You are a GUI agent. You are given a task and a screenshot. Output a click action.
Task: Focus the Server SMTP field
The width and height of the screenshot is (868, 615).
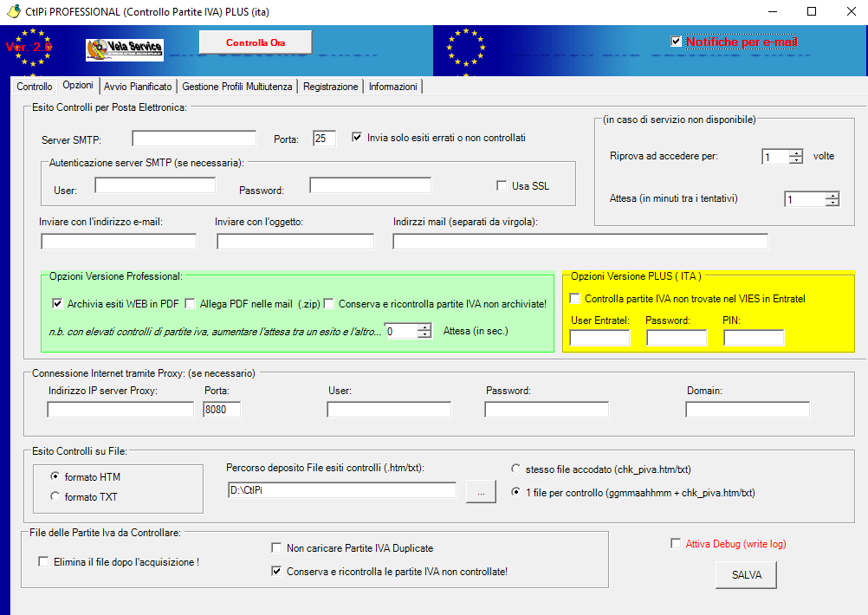click(194, 139)
